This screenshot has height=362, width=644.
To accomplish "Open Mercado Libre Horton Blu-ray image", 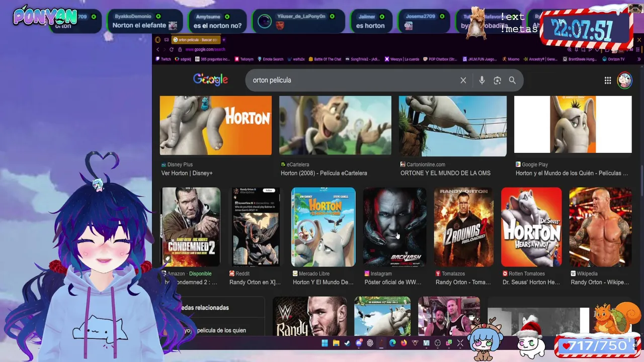I will click(323, 227).
